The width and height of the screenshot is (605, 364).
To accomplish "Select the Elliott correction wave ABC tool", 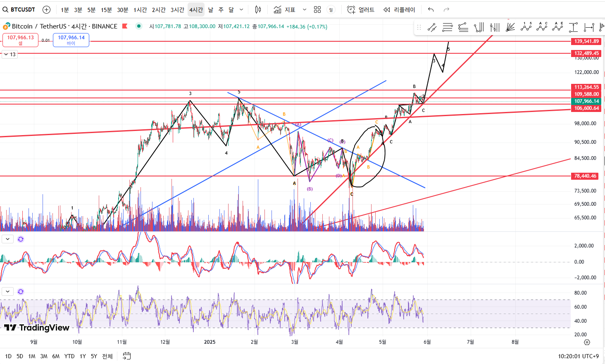I will tap(542, 27).
